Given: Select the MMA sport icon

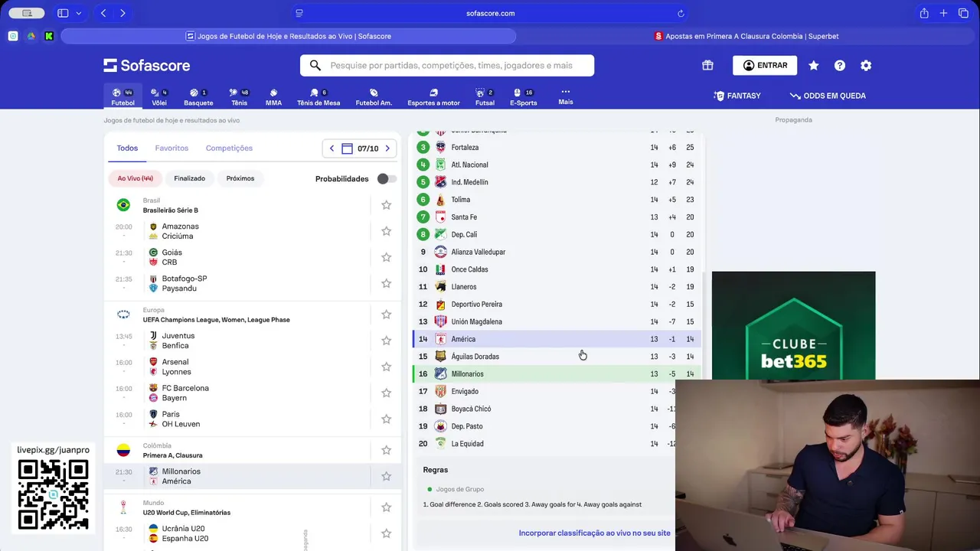Looking at the screenshot, I should pyautogui.click(x=273, y=96).
